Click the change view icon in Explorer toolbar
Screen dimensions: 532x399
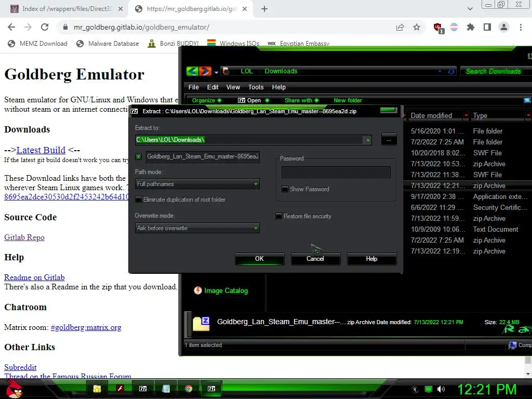[527, 100]
